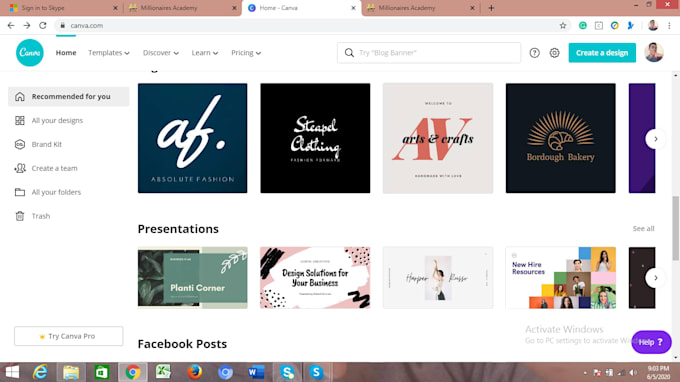
Task: Open the Steapel Clothing logo template
Action: 315,138
